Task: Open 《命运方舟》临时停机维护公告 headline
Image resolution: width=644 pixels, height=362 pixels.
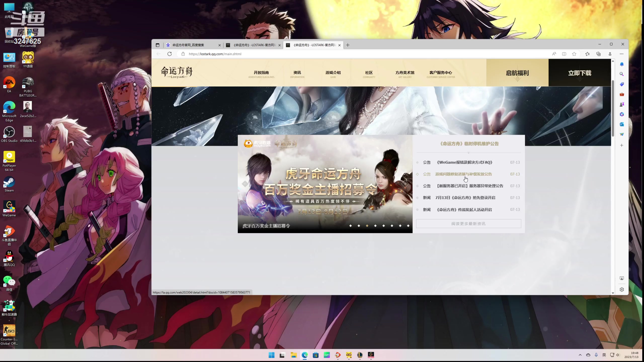Action: (x=469, y=144)
